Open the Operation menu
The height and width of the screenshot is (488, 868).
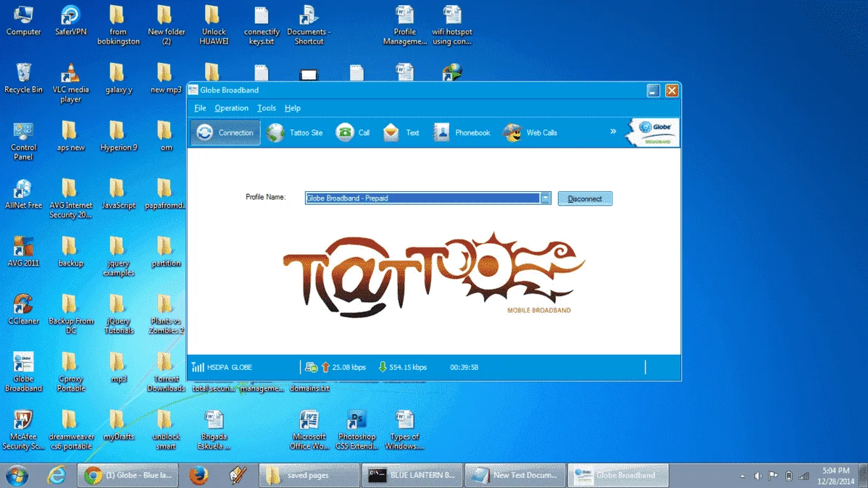(231, 108)
